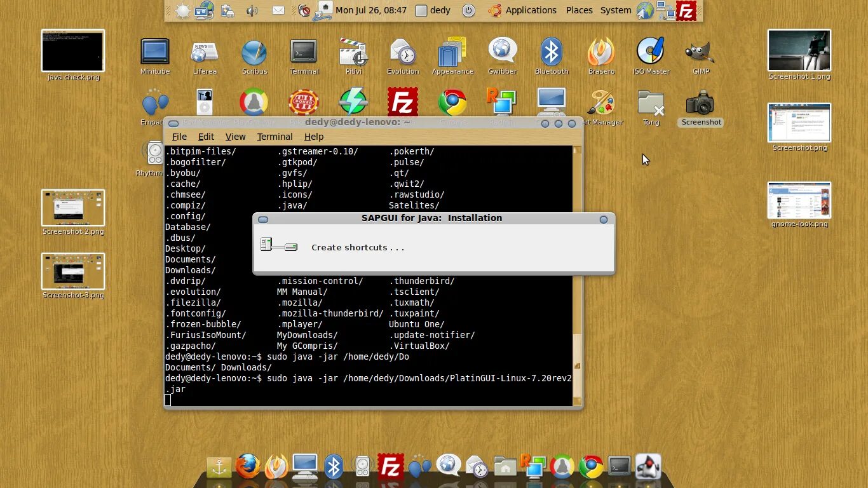Click the terminal window menu button in titlebar
The image size is (868, 488).
click(173, 124)
